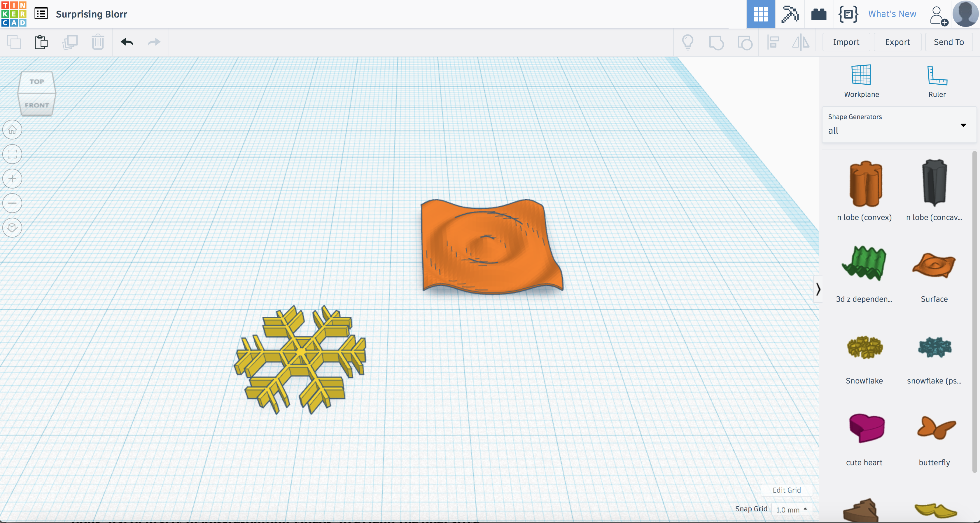Open the Codeblocks braces icon
Screen dimensions: 980x523
pos(848,14)
